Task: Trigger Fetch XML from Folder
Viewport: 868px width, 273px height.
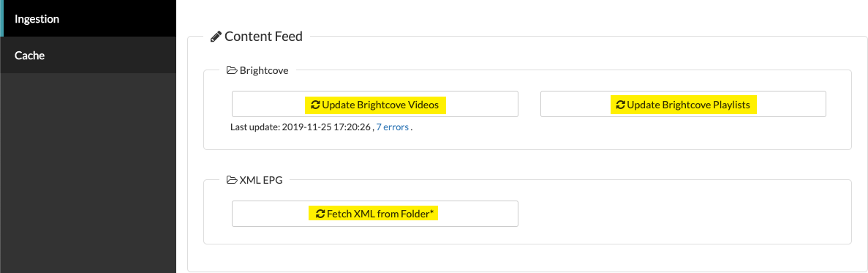Action: pyautogui.click(x=374, y=214)
